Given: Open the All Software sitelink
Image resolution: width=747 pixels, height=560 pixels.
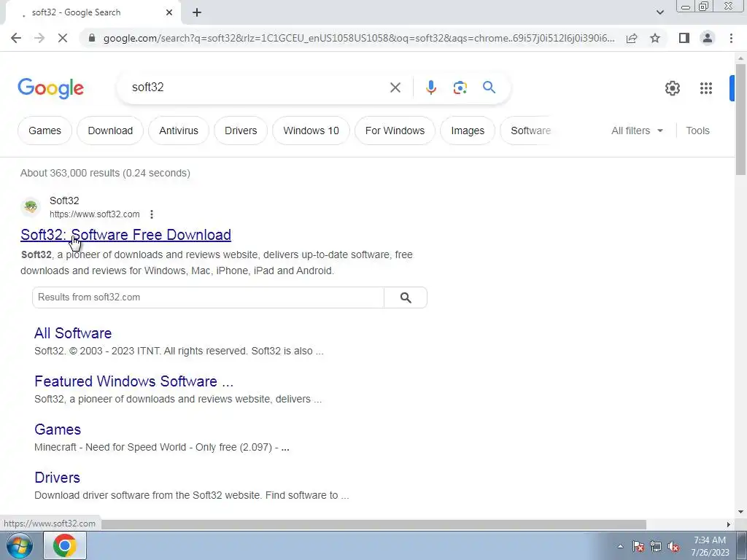Looking at the screenshot, I should [x=73, y=333].
